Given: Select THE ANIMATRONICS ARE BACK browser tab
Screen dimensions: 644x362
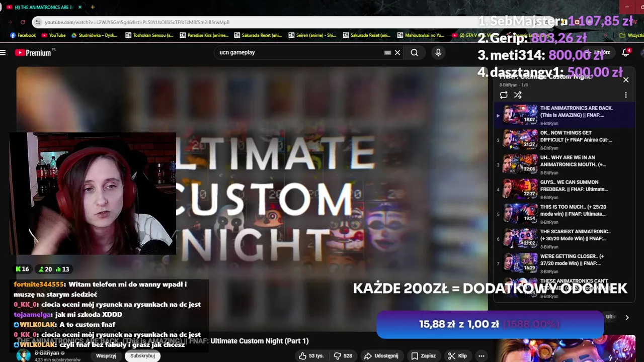Looking at the screenshot, I should click(x=44, y=7).
